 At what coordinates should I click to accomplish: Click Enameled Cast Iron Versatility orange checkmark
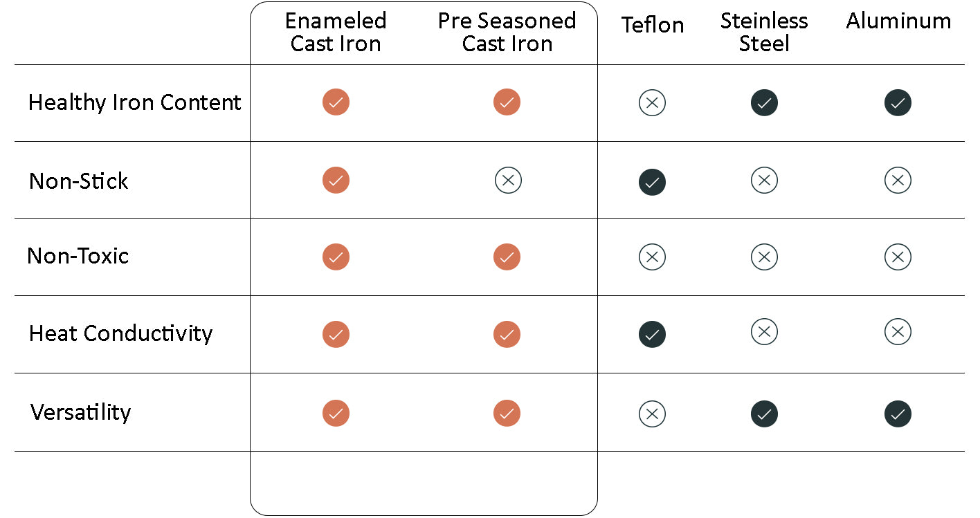click(336, 414)
